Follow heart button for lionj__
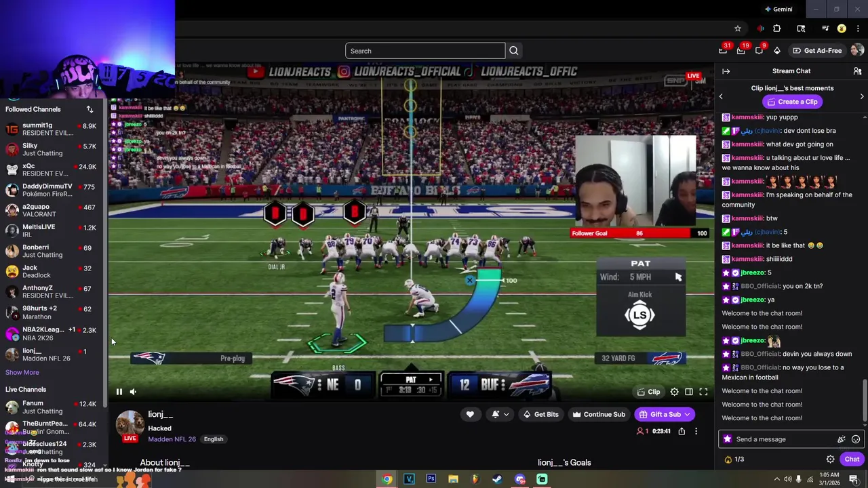This screenshot has height=488, width=868. click(x=470, y=414)
